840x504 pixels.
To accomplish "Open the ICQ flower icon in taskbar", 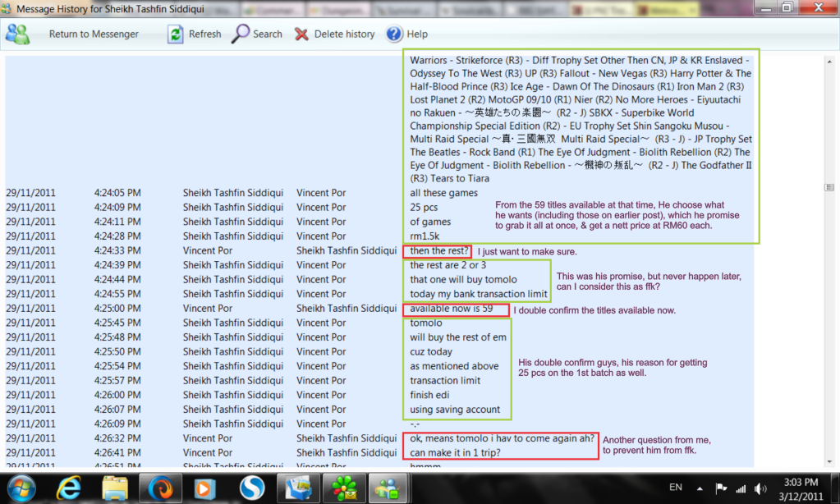I will [x=342, y=488].
